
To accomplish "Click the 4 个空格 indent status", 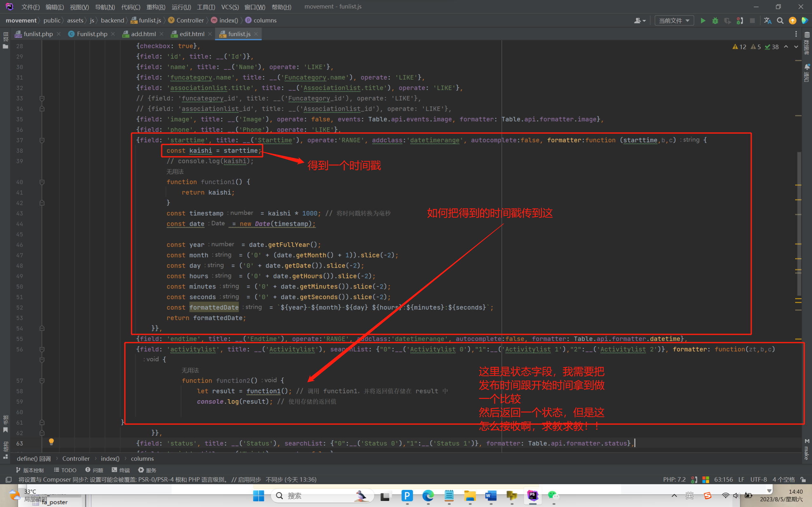I will (x=784, y=479).
